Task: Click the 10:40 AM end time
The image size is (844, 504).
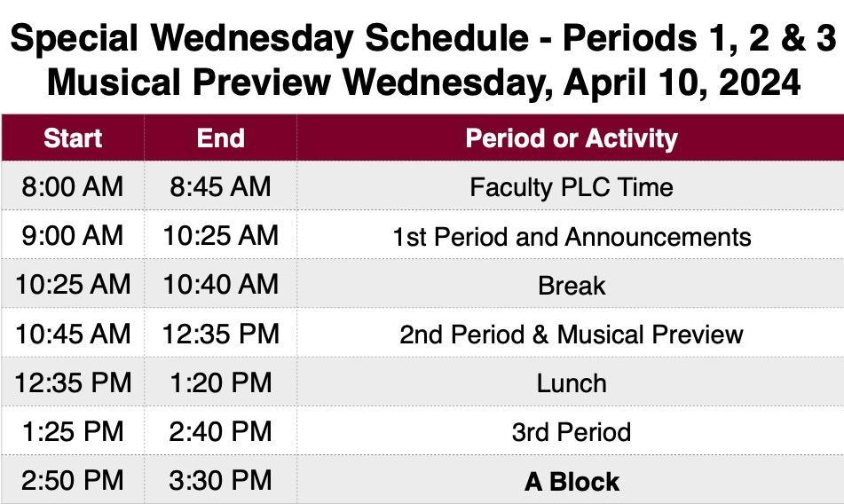Action: 220,285
